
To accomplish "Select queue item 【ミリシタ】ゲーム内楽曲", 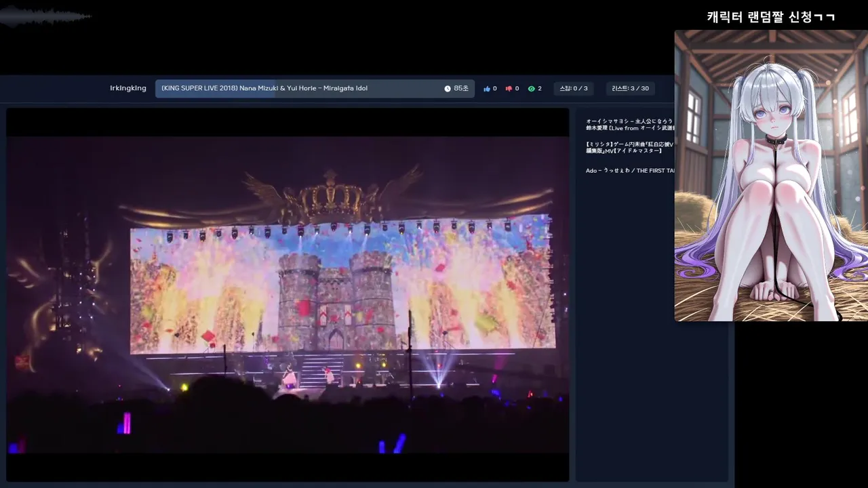I will (x=630, y=147).
